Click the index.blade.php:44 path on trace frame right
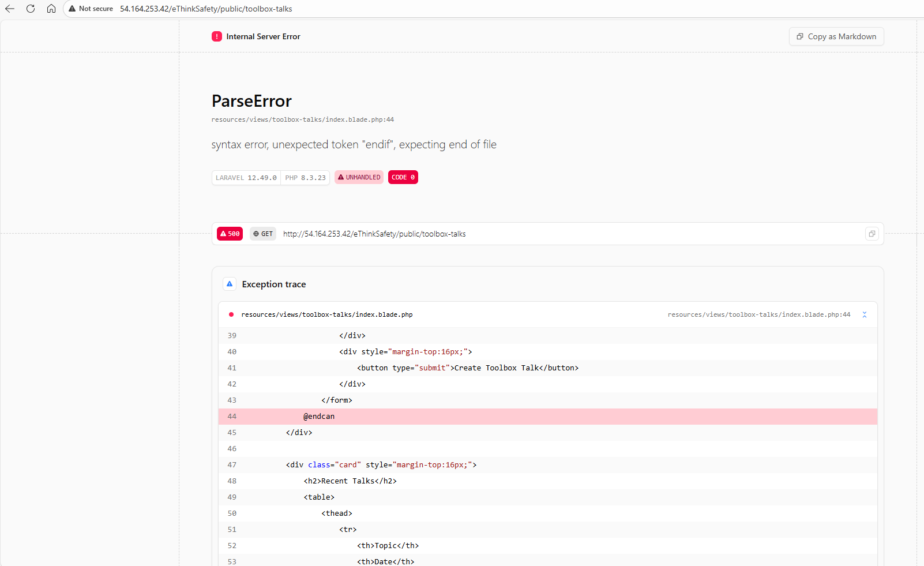Viewport: 924px width, 566px height. [758, 314]
